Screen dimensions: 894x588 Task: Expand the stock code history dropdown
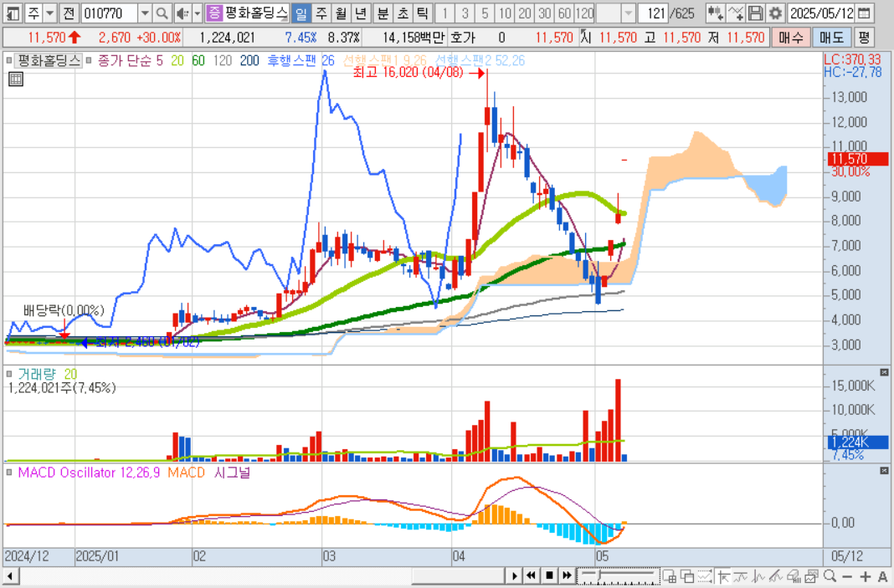pyautogui.click(x=145, y=13)
